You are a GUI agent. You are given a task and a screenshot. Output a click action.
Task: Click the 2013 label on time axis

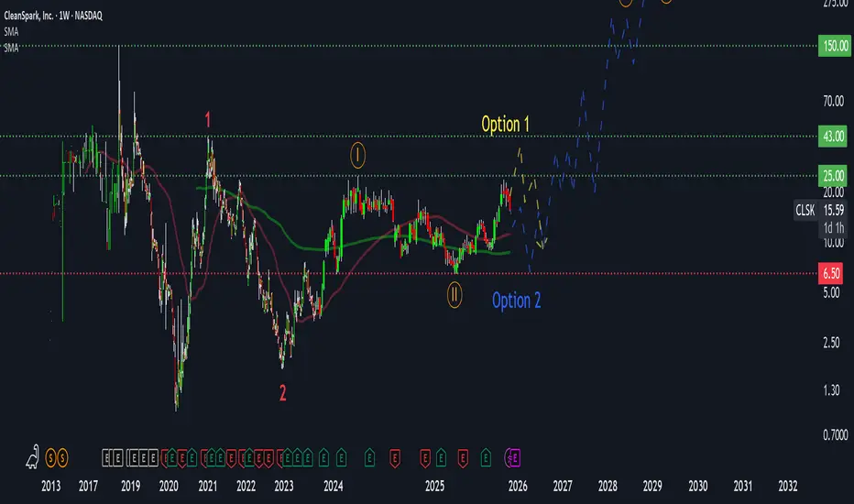pos(51,486)
